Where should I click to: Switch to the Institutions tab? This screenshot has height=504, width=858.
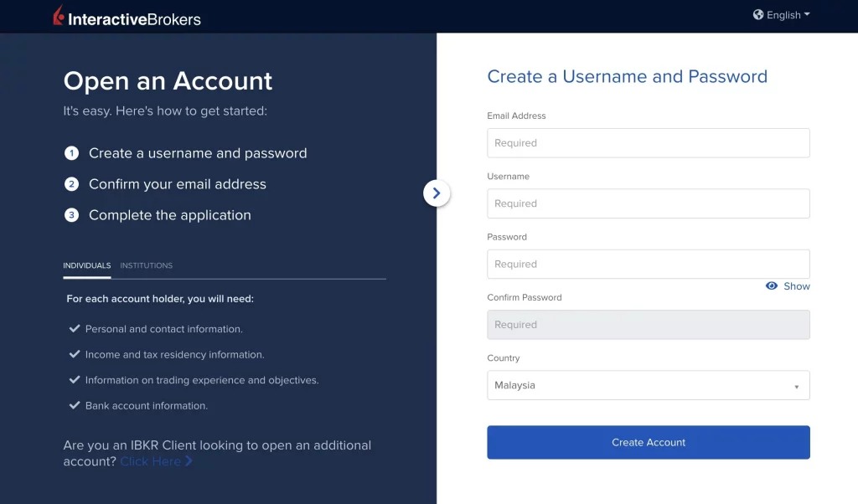pos(146,265)
